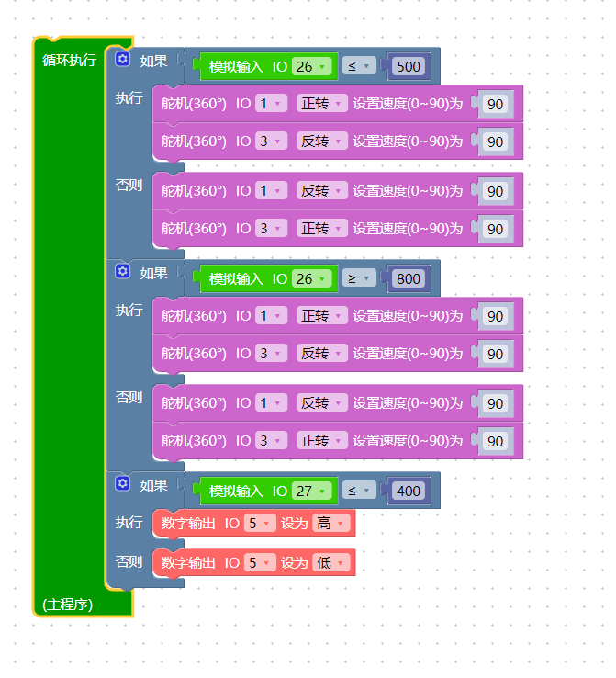Click the (主程序) label at the loop bottom
The image size is (616, 678).
(x=67, y=605)
